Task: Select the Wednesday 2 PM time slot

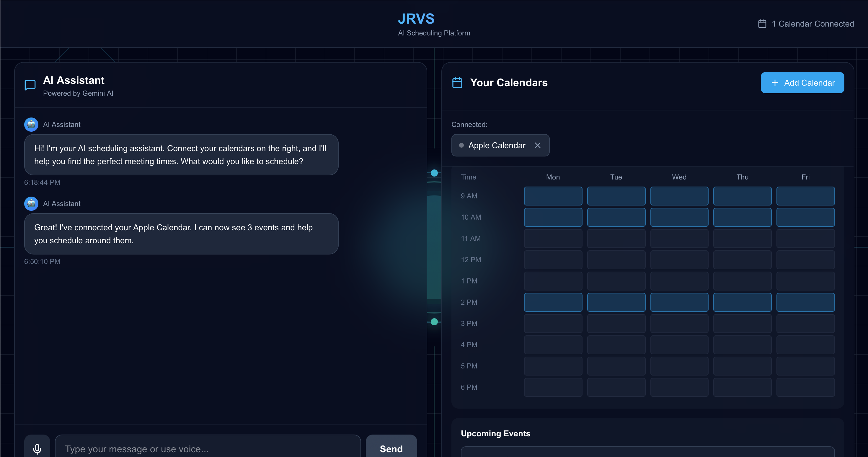Action: pyautogui.click(x=679, y=302)
